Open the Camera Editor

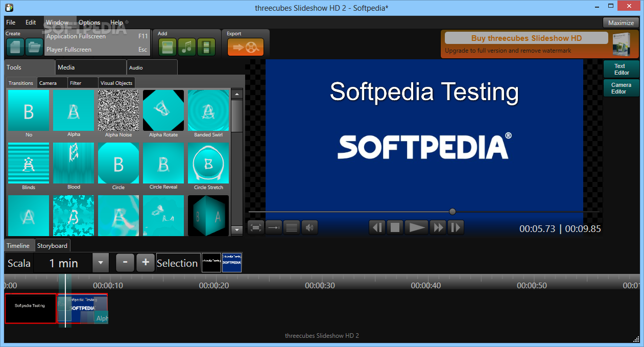coord(621,88)
